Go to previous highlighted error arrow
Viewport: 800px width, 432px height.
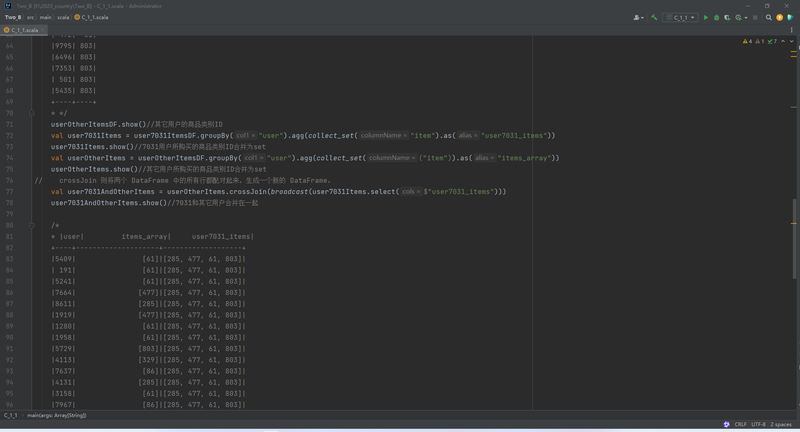pyautogui.click(x=783, y=41)
